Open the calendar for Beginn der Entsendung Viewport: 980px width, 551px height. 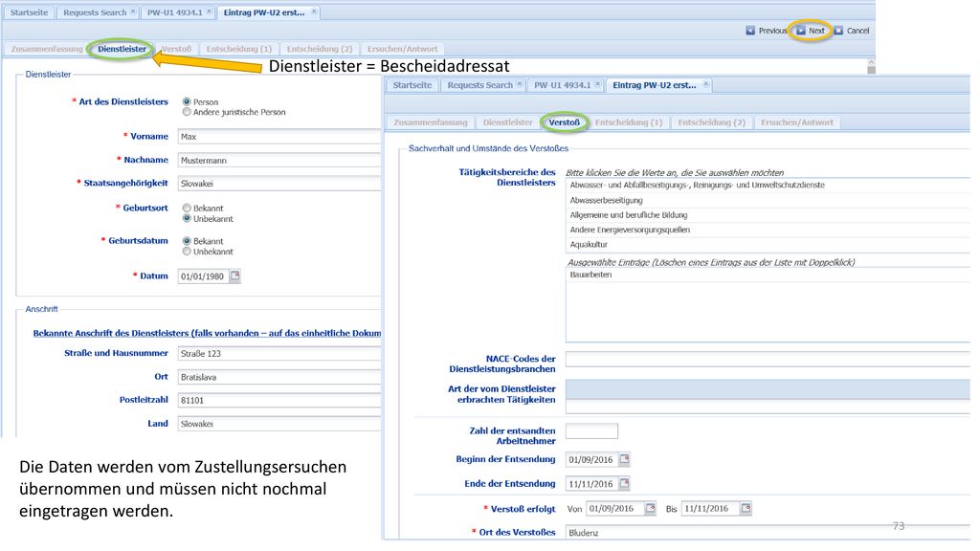(x=624, y=459)
